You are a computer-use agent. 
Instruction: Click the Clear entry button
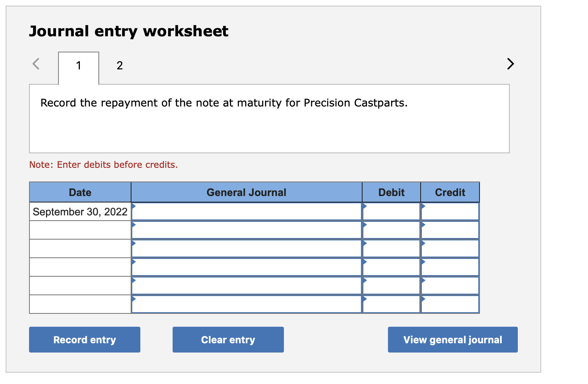tap(228, 339)
